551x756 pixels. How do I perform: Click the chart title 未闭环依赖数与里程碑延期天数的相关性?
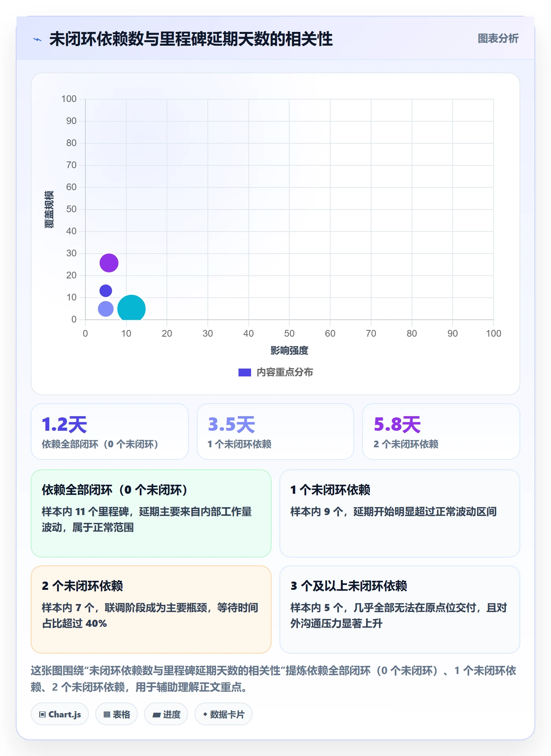coord(191,39)
